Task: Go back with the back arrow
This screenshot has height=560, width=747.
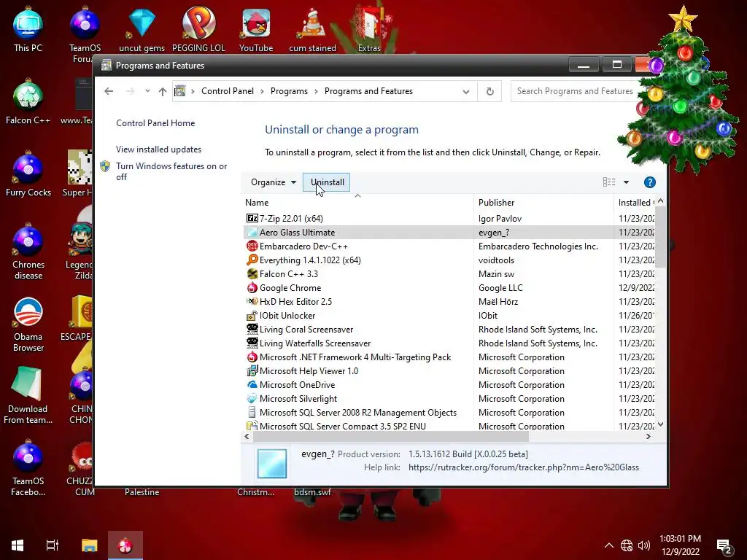Action: coord(109,91)
